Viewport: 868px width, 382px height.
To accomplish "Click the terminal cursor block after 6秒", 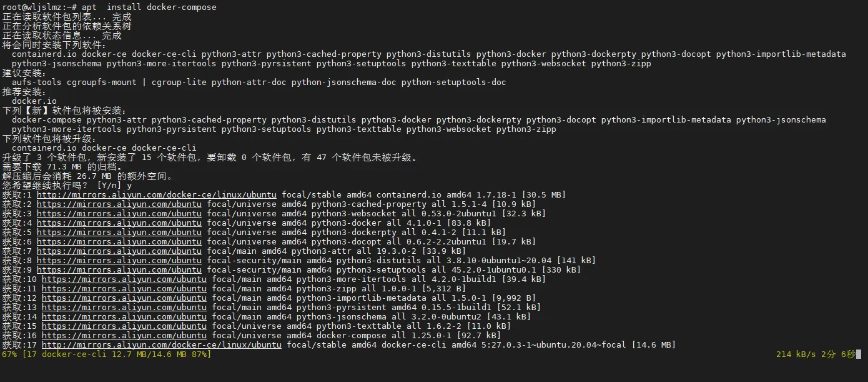I will 859,354.
